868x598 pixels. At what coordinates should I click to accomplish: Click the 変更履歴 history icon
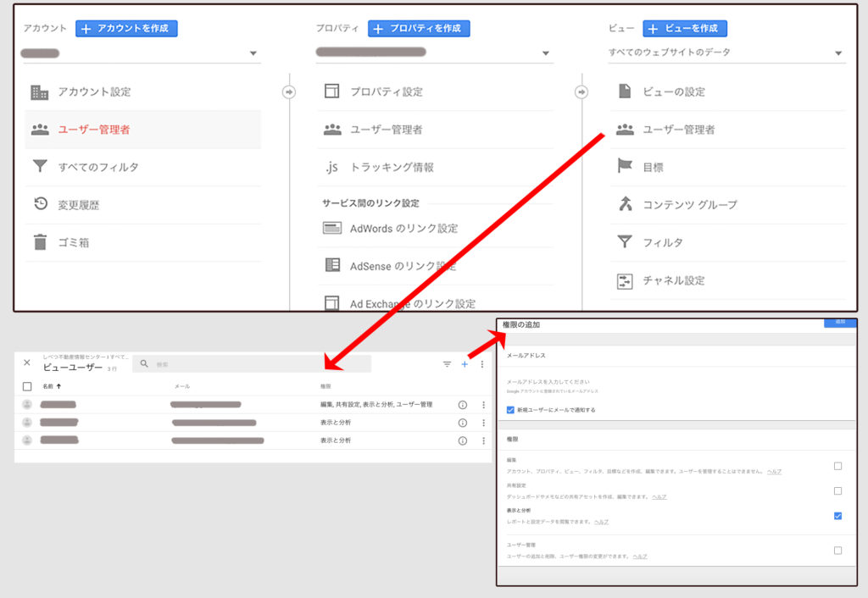(40, 204)
